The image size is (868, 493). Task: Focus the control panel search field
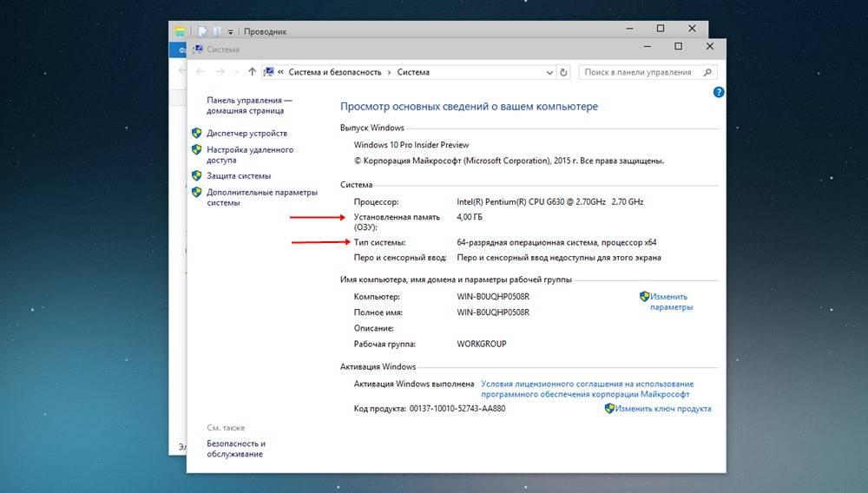pos(648,72)
